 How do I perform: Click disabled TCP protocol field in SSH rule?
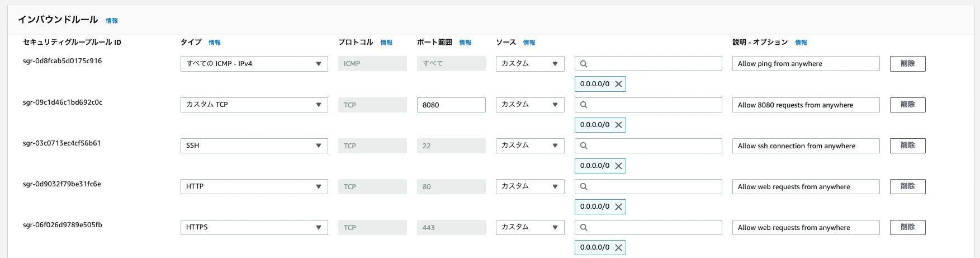[372, 146]
